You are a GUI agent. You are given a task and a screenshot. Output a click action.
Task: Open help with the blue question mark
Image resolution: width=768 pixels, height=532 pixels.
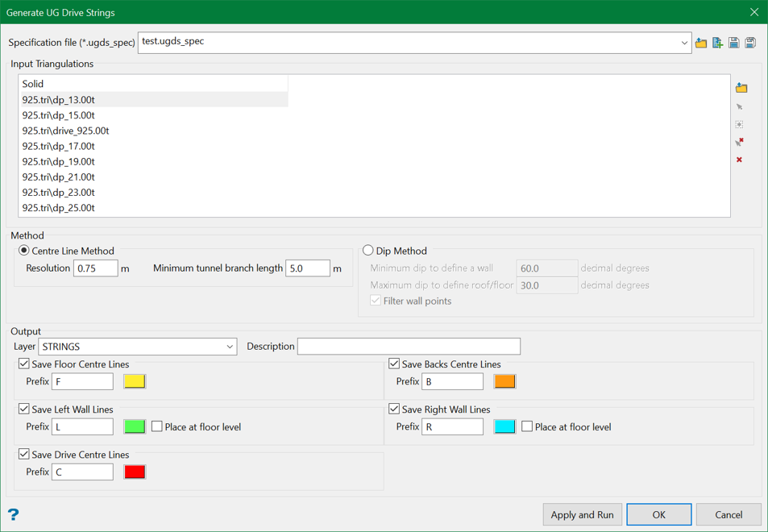pyautogui.click(x=14, y=514)
